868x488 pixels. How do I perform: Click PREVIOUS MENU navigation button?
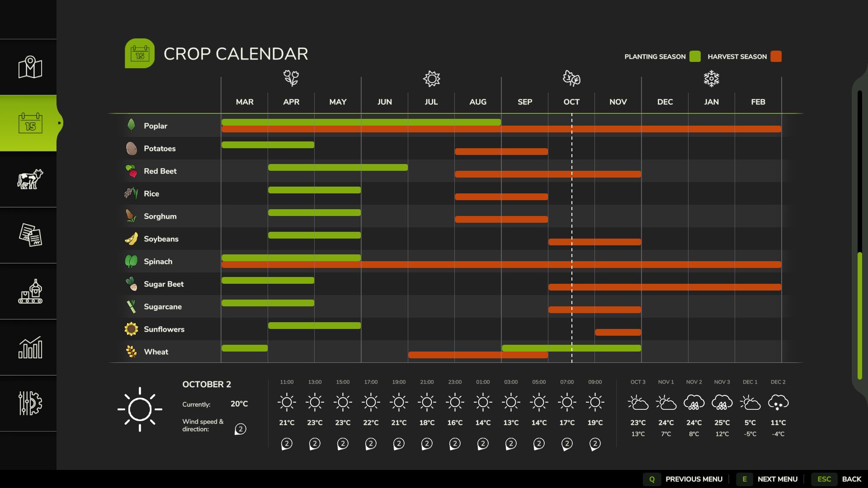tap(694, 479)
